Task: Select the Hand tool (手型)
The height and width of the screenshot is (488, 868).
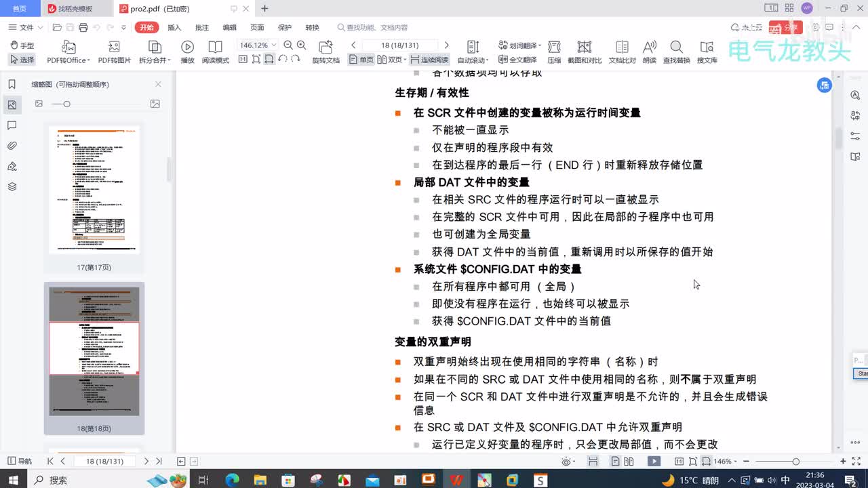Action: tap(22, 45)
